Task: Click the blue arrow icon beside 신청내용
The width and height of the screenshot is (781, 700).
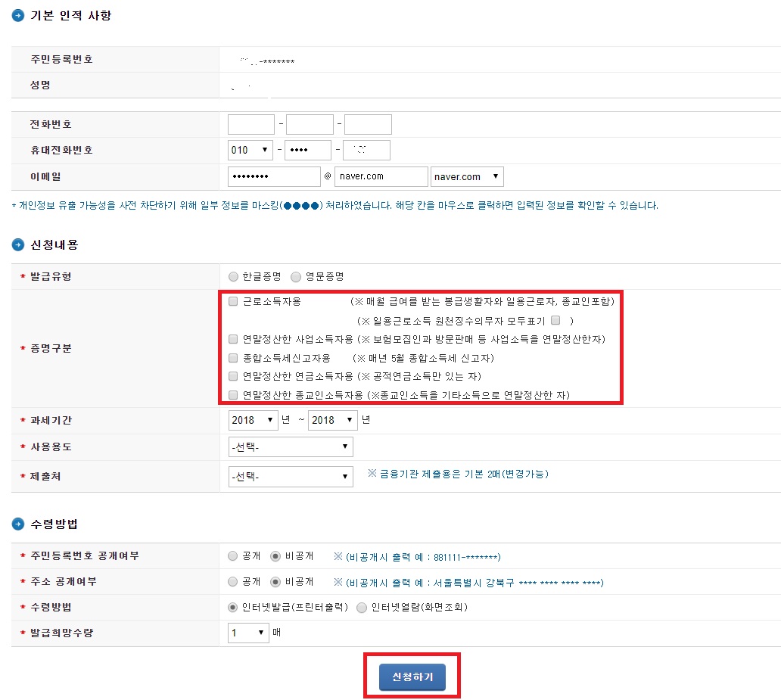Action: [18, 244]
